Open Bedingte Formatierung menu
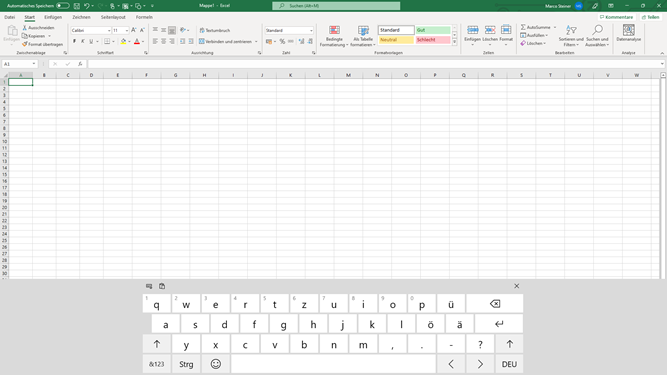Screen dimensions: 667x375 tap(334, 36)
